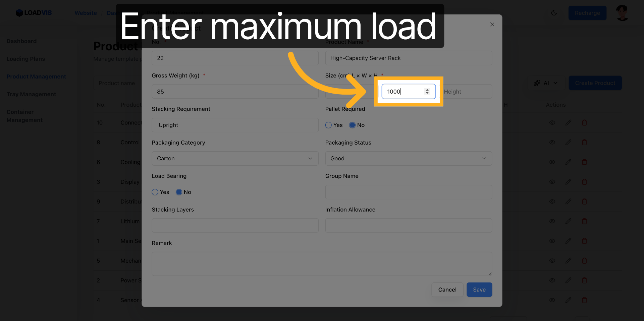Edit the Control product with the pencil icon

(568, 142)
